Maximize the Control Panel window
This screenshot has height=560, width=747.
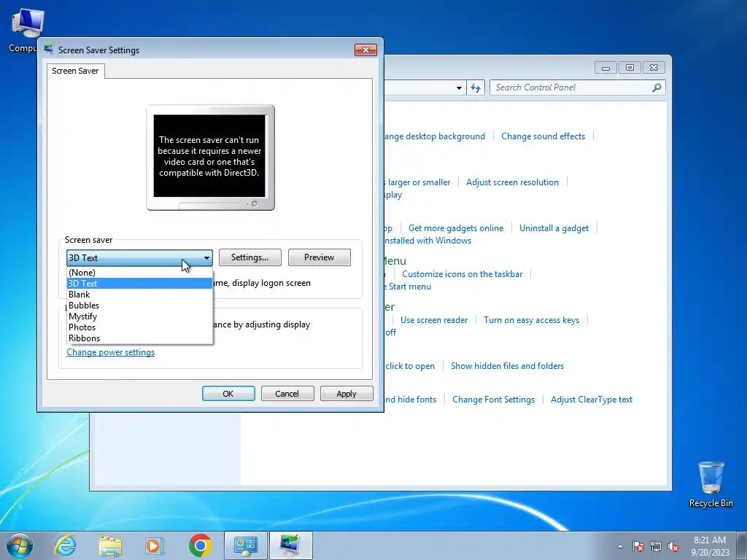click(x=630, y=68)
